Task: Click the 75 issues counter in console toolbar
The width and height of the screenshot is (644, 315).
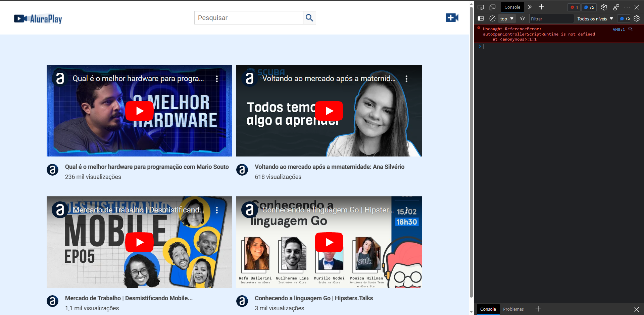Action: click(625, 18)
